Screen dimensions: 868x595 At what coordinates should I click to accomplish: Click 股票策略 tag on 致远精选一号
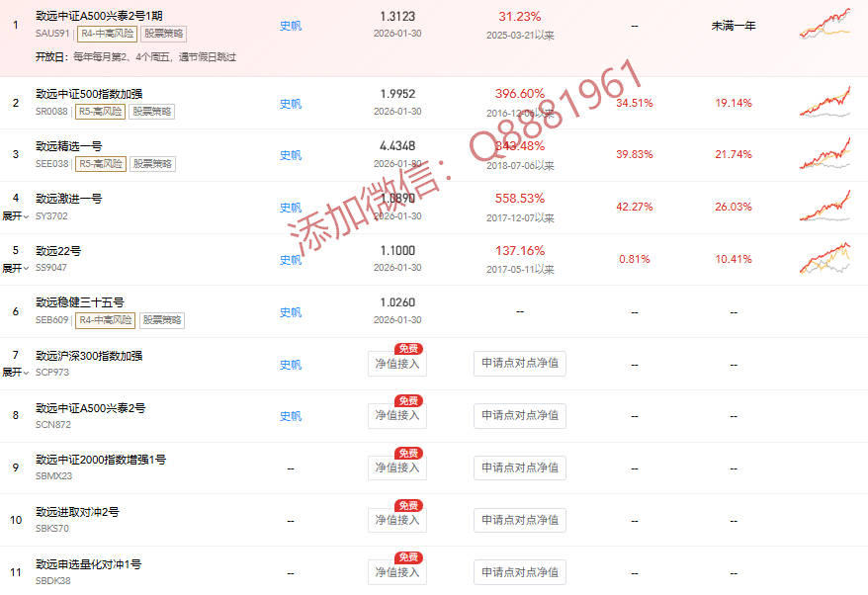tap(152, 164)
